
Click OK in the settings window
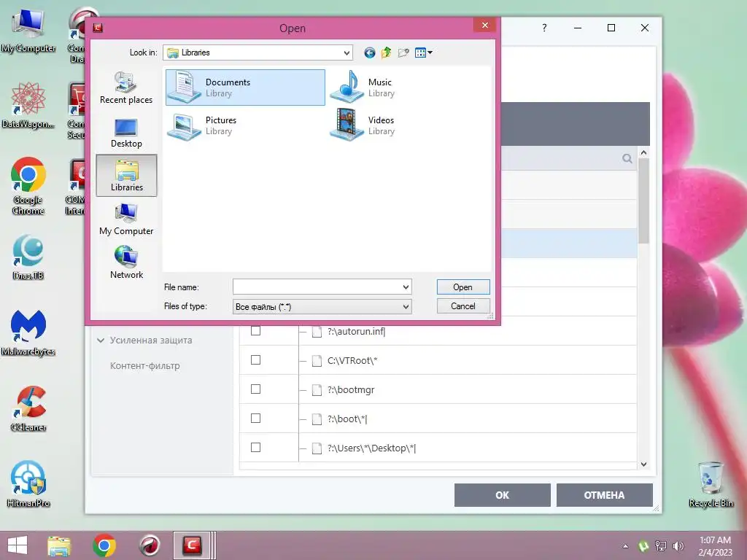(502, 495)
